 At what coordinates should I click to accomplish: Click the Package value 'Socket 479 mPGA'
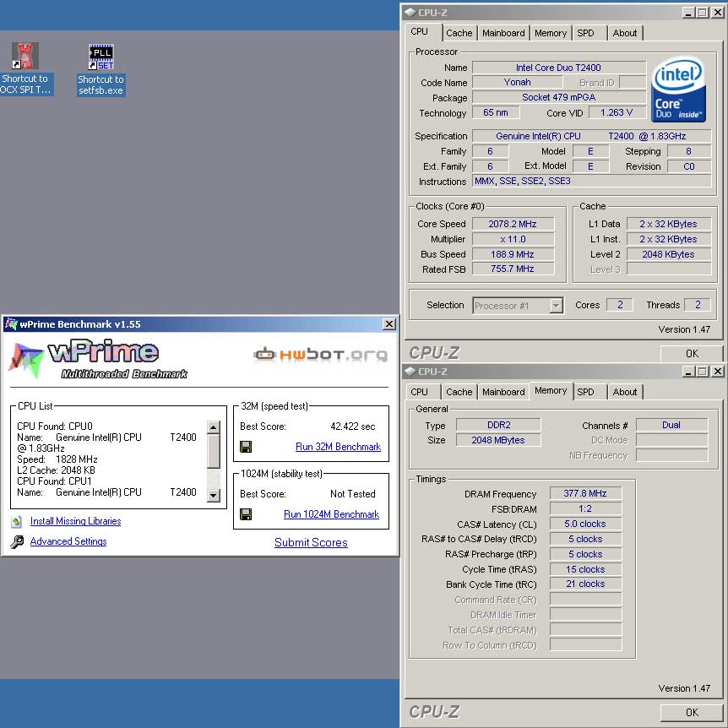pyautogui.click(x=558, y=97)
